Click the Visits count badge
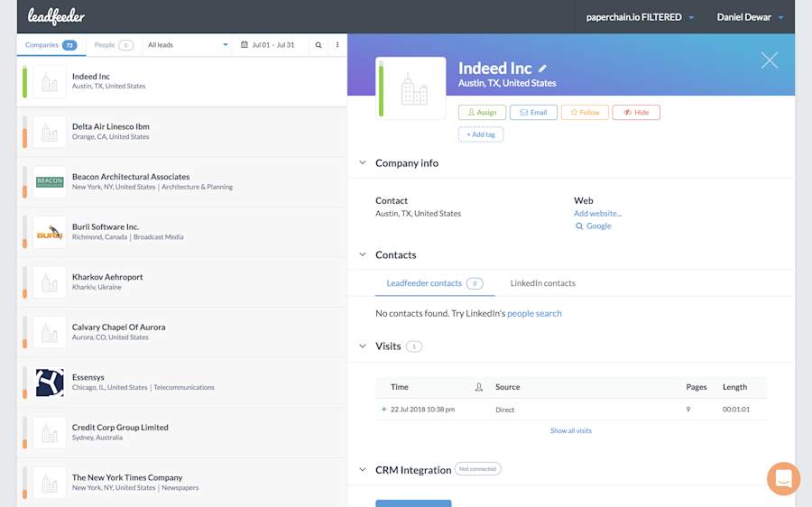This screenshot has height=507, width=812. coord(414,346)
